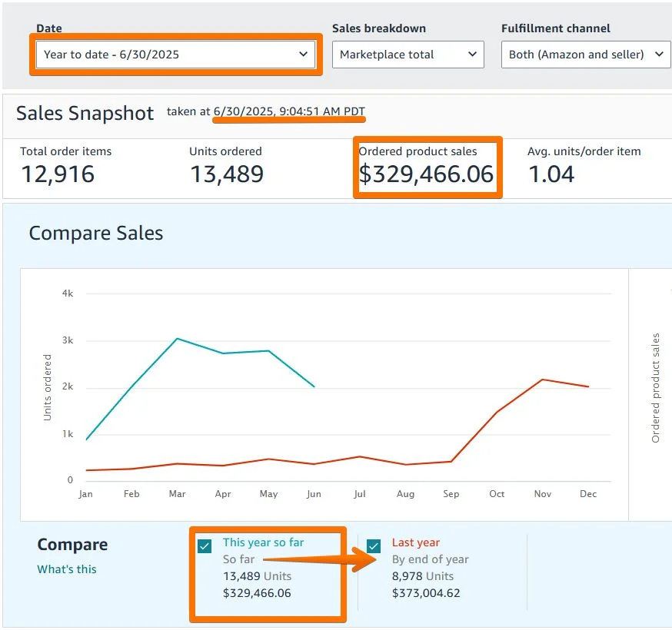
Task: Click the Fulfillment channel chevron arrow
Action: [x=657, y=55]
